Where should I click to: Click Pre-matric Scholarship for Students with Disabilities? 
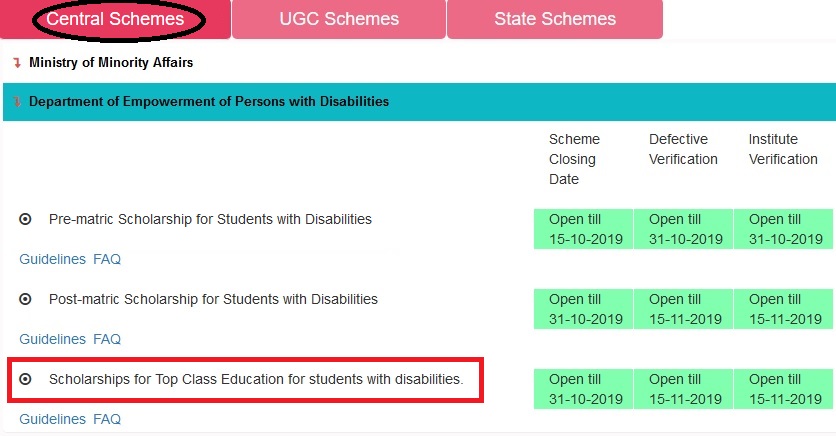(x=210, y=219)
